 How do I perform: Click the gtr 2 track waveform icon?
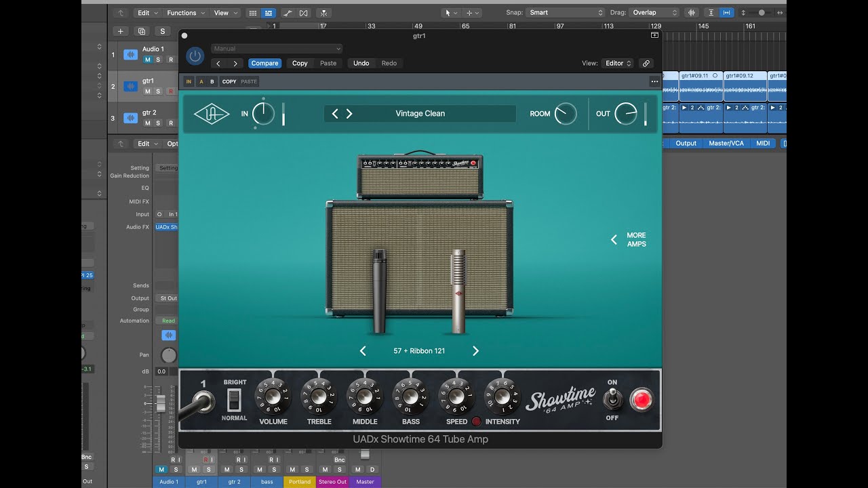[130, 118]
